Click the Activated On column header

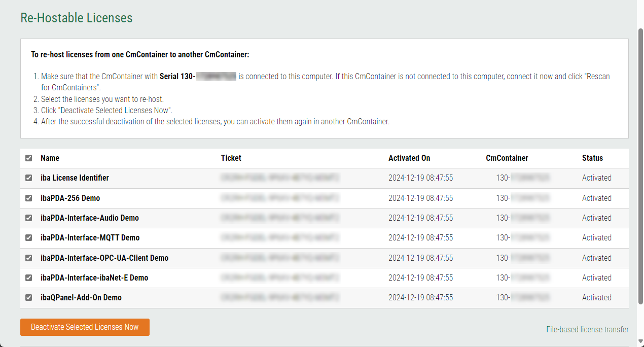(409, 158)
